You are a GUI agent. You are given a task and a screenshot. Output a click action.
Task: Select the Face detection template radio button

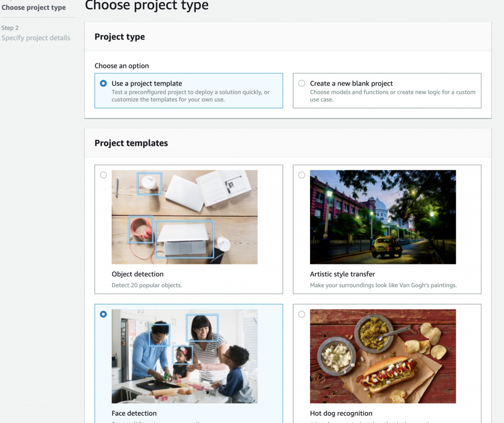coord(103,314)
